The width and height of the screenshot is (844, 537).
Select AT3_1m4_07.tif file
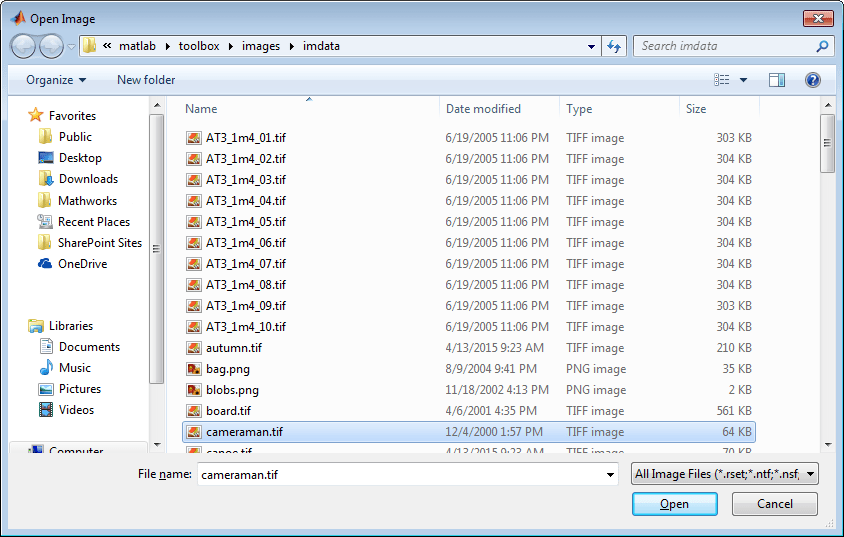(x=246, y=264)
